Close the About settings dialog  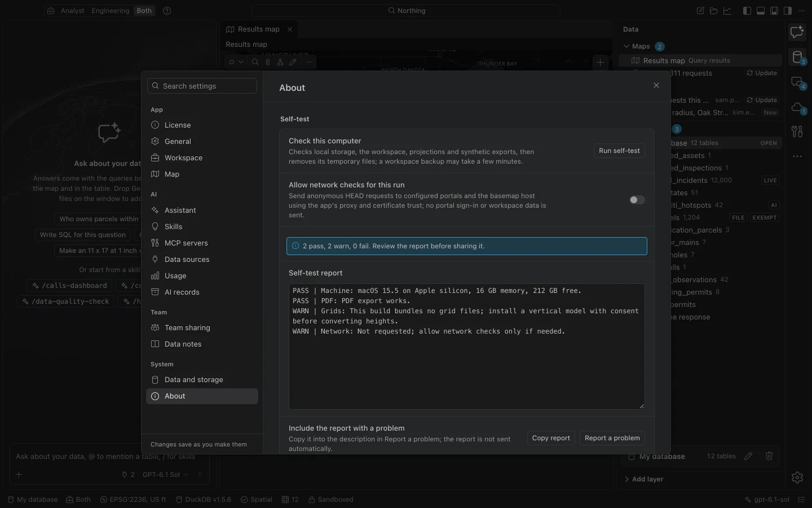coord(656,85)
